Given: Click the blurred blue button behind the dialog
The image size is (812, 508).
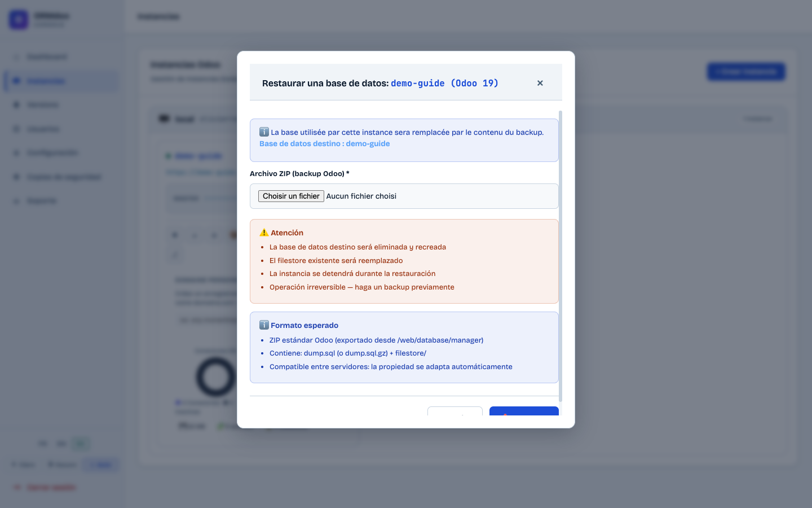Looking at the screenshot, I should [746, 72].
